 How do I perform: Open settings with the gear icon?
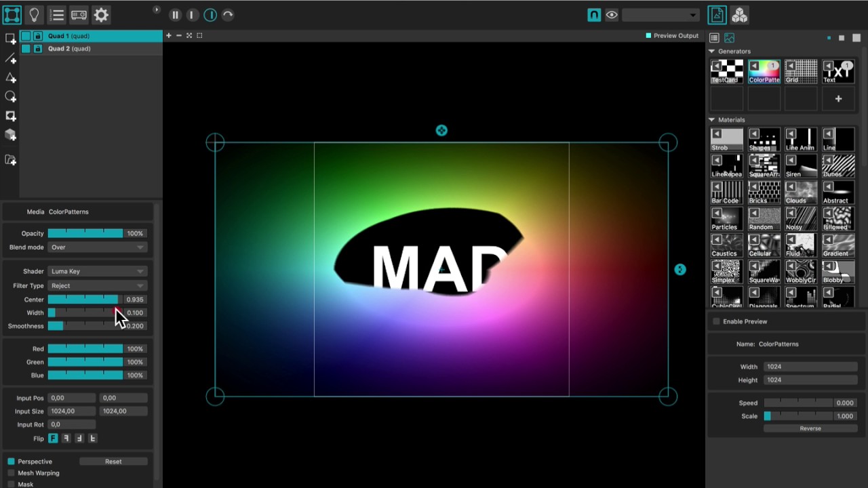click(101, 15)
